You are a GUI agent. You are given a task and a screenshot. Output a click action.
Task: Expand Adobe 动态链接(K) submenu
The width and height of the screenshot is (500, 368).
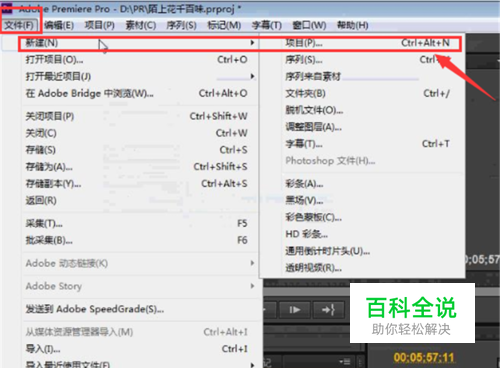point(140,263)
